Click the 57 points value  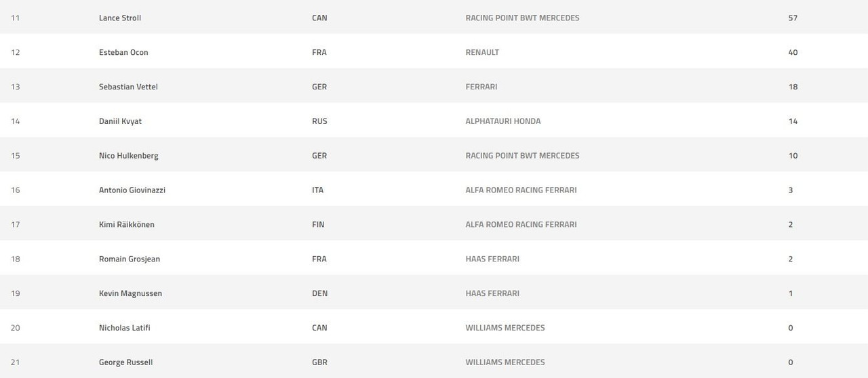click(x=793, y=18)
